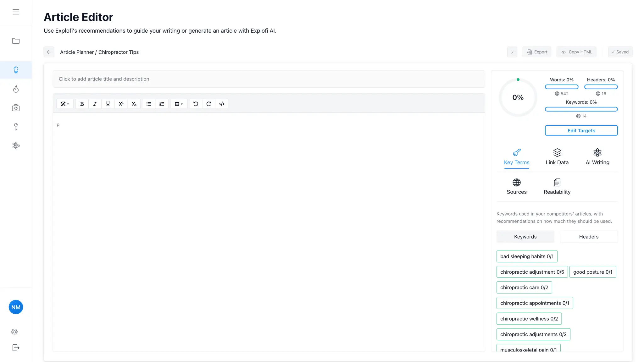
Task: Switch to the Link Data tab
Action: click(x=557, y=157)
